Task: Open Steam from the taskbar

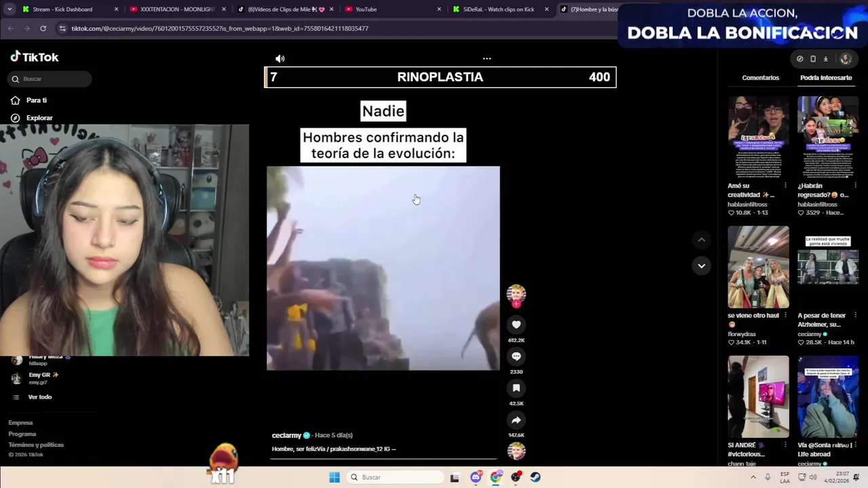Action: tap(536, 477)
